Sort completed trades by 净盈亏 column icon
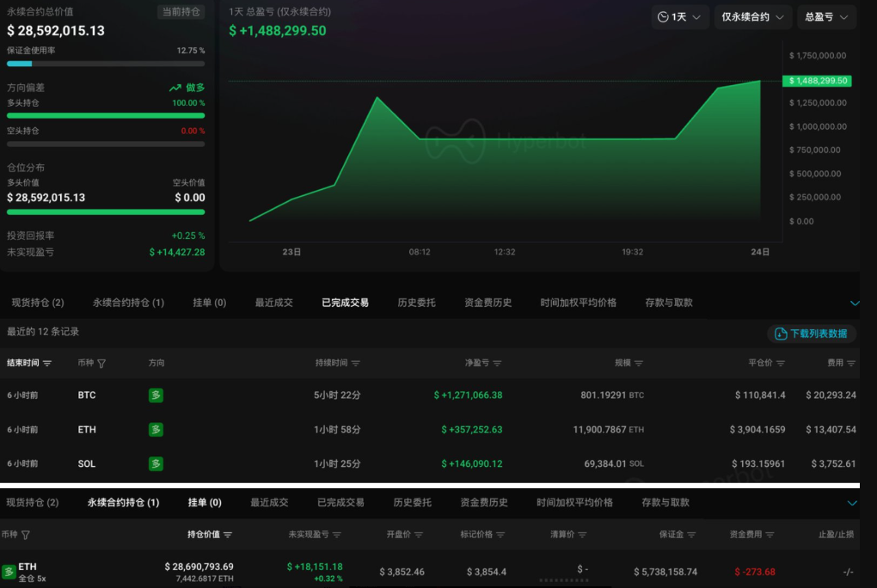This screenshot has width=877, height=588. pyautogui.click(x=497, y=364)
